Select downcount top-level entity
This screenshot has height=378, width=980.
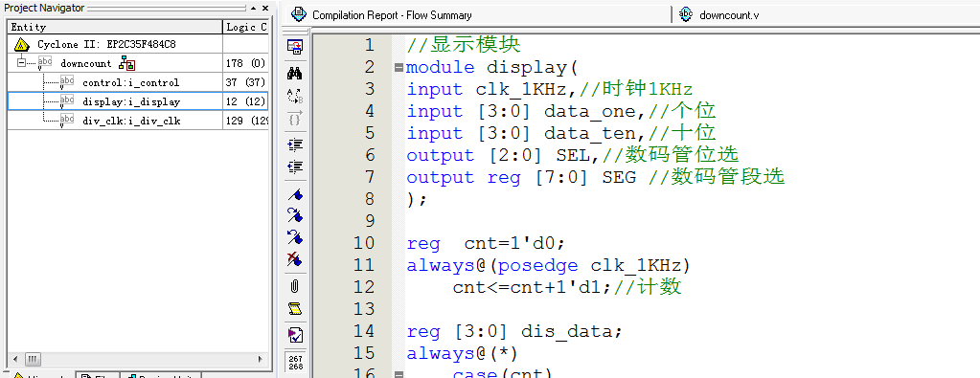pyautogui.click(x=85, y=63)
